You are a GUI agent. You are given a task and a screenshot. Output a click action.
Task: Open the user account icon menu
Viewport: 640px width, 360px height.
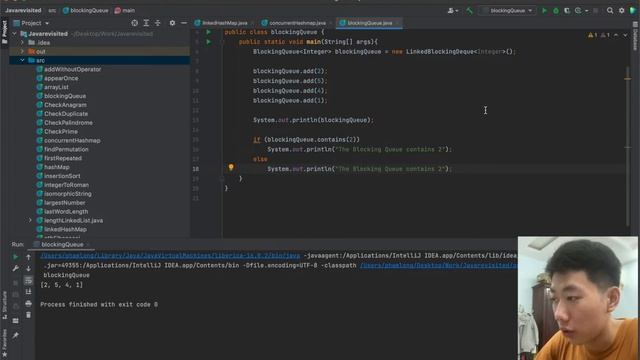tap(452, 11)
